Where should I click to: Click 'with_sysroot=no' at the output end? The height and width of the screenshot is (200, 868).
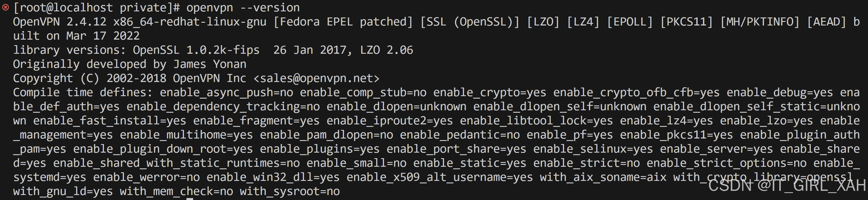[x=290, y=191]
